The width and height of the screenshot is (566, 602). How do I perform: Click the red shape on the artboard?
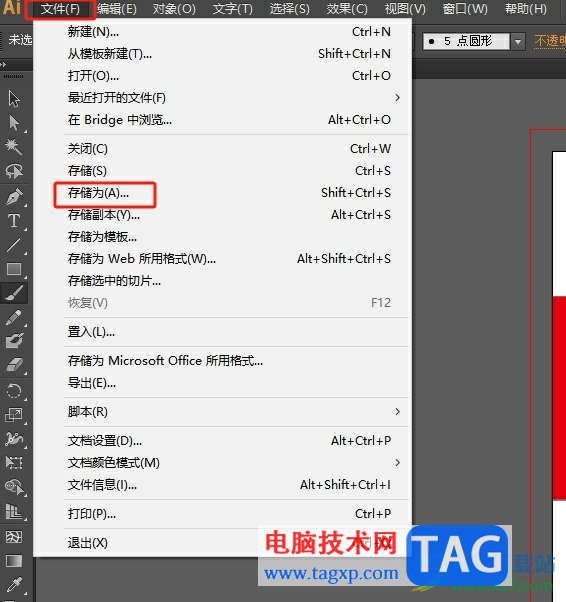point(559,397)
